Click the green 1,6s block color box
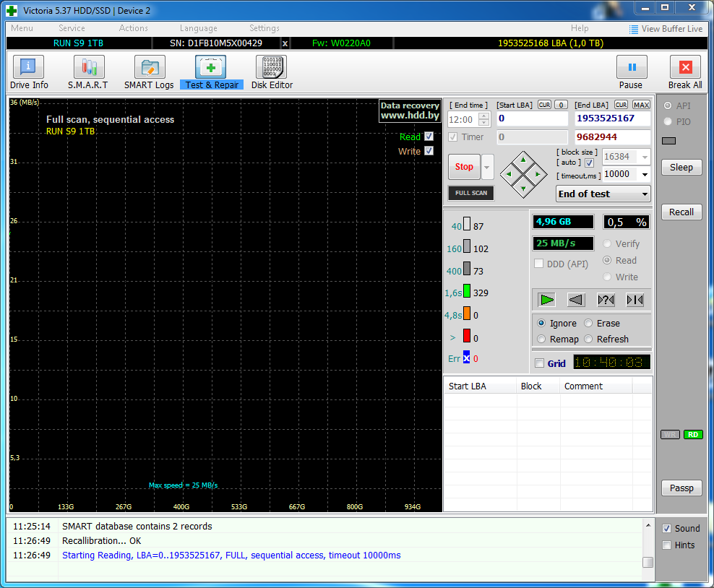The height and width of the screenshot is (588, 714). 467,291
